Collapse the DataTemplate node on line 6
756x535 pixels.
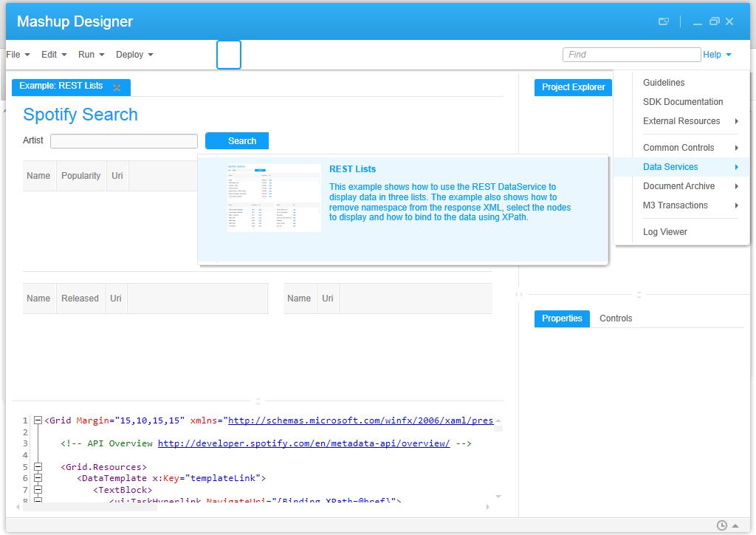pyautogui.click(x=38, y=478)
